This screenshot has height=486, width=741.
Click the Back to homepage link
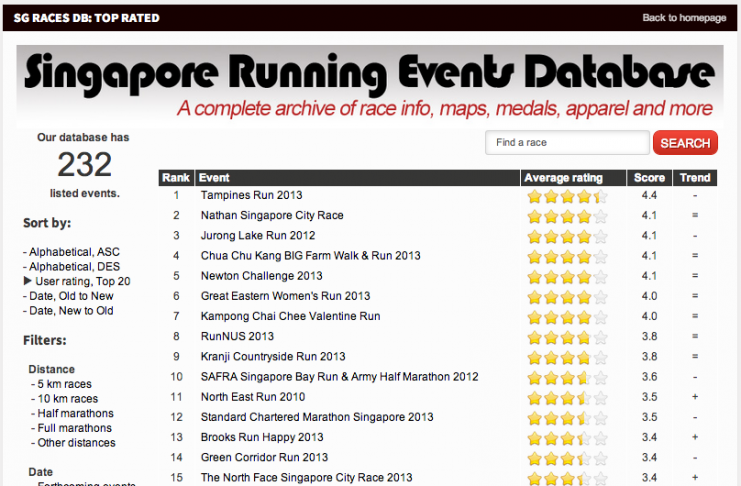pos(684,18)
